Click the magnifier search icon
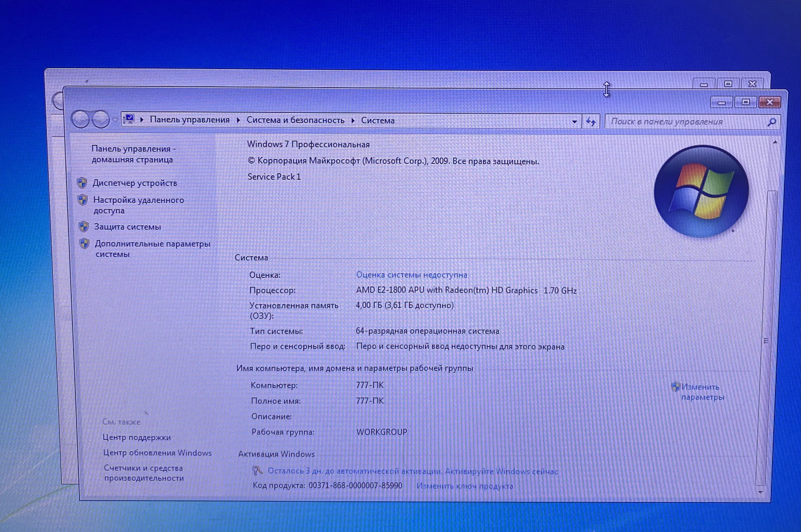This screenshot has height=532, width=801. [x=772, y=122]
